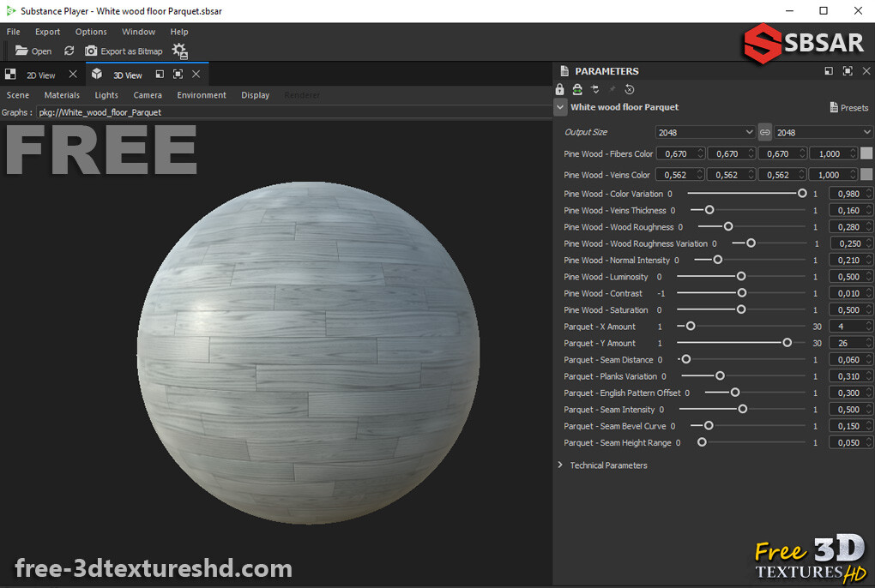Select the Open folder icon in toolbar
875x588 pixels.
21,51
